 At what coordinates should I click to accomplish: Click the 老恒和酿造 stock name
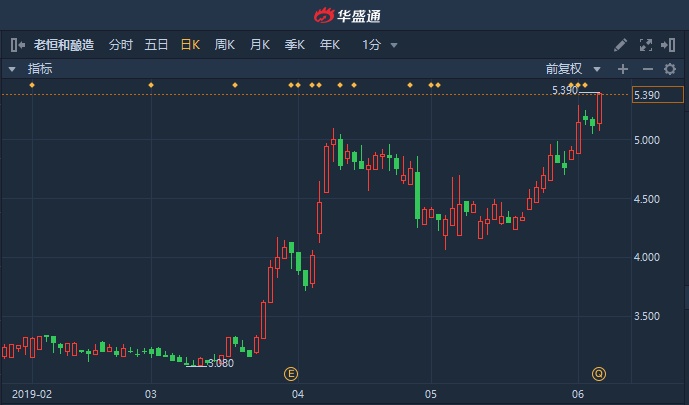point(64,45)
